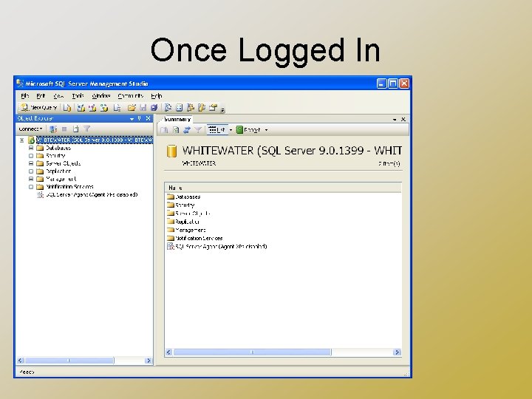Open the active files dropdown beside Summary close
Image resolution: width=532 pixels, height=399 pixels.
pyautogui.click(x=395, y=120)
